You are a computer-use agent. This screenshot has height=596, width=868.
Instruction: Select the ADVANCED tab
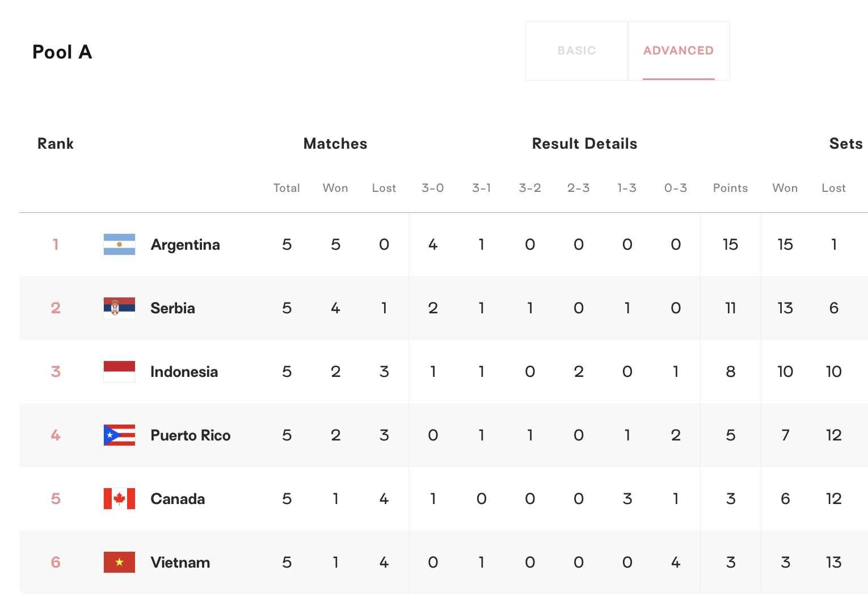(679, 51)
